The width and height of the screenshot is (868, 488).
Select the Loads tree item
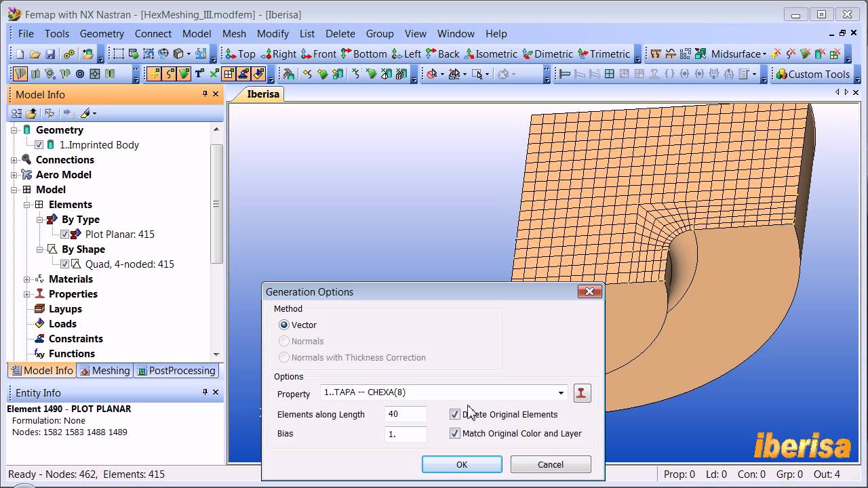tap(62, 324)
